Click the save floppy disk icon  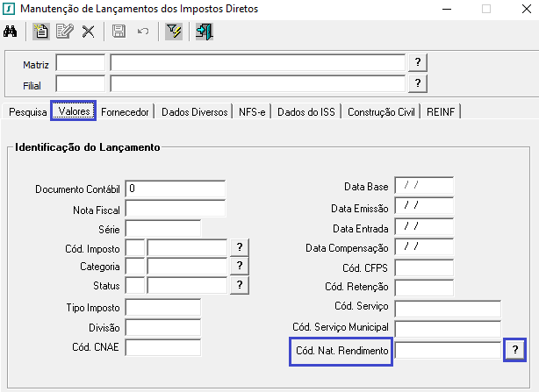(x=119, y=32)
